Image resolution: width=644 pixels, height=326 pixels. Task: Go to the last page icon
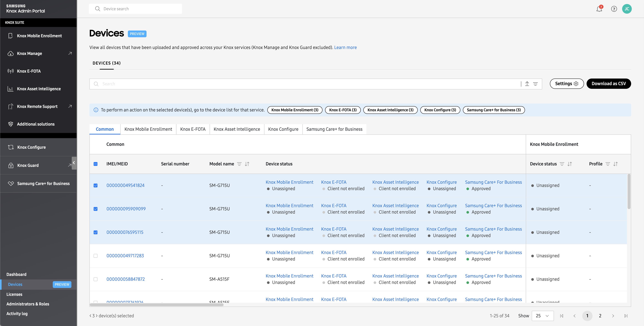point(626,316)
